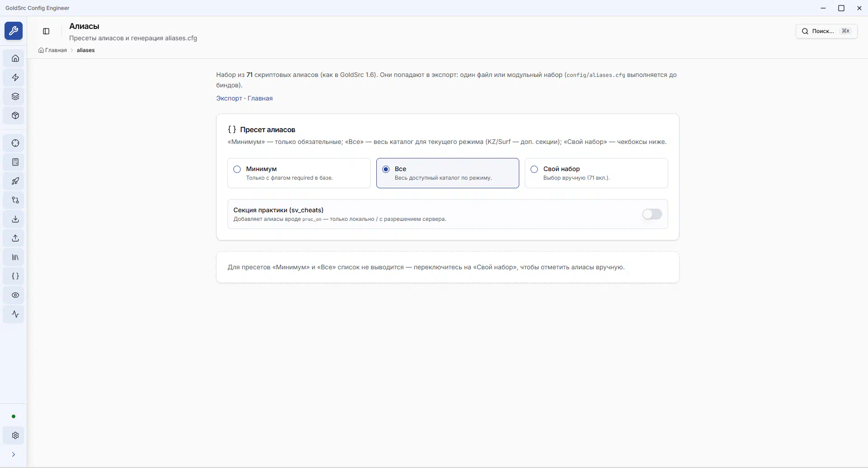Open the settings gear icon
868x468 pixels.
tap(15, 435)
